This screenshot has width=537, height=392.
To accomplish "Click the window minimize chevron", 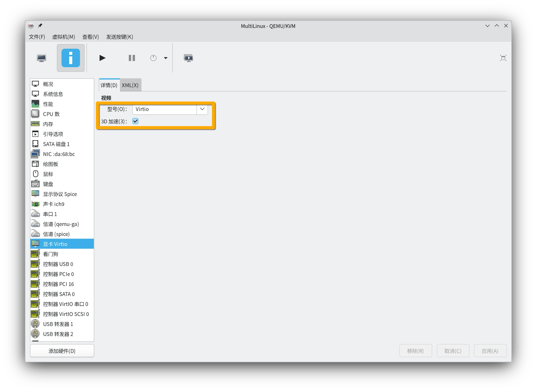I will 488,26.
